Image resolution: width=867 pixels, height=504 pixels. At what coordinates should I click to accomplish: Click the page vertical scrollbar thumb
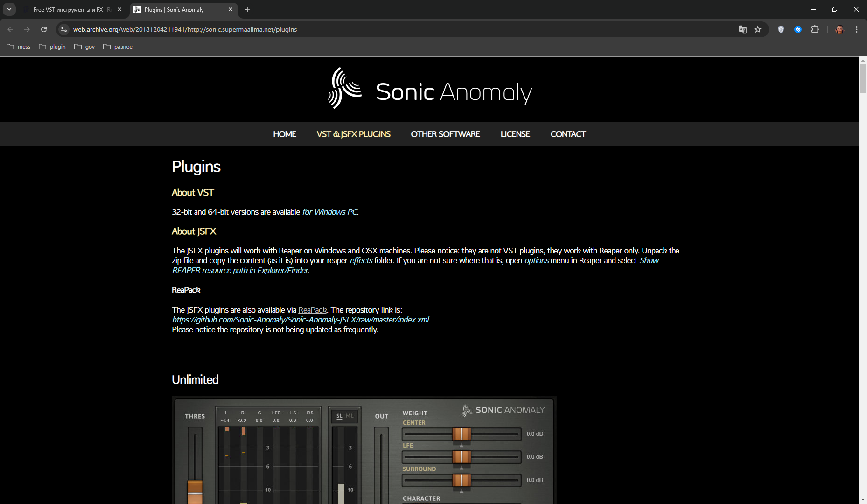[x=863, y=78]
